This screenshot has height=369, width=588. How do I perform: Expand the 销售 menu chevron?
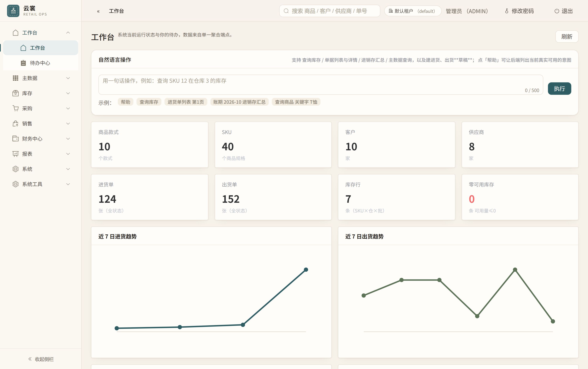click(x=68, y=123)
